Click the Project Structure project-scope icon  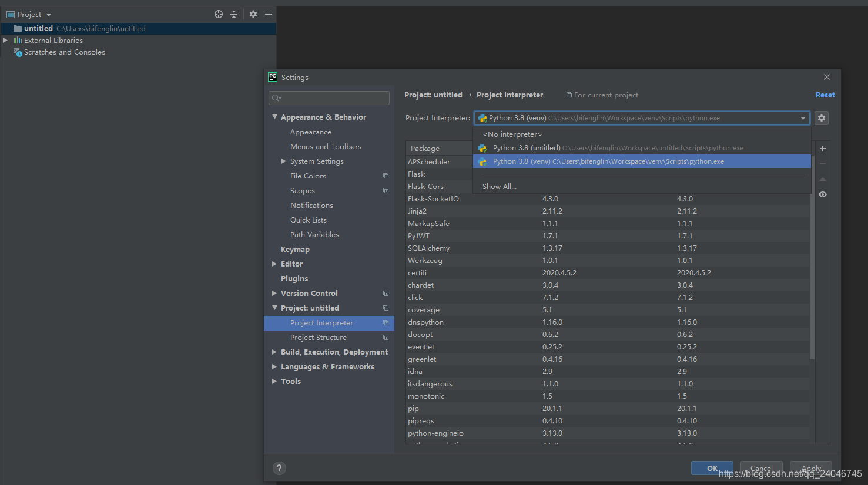point(386,338)
